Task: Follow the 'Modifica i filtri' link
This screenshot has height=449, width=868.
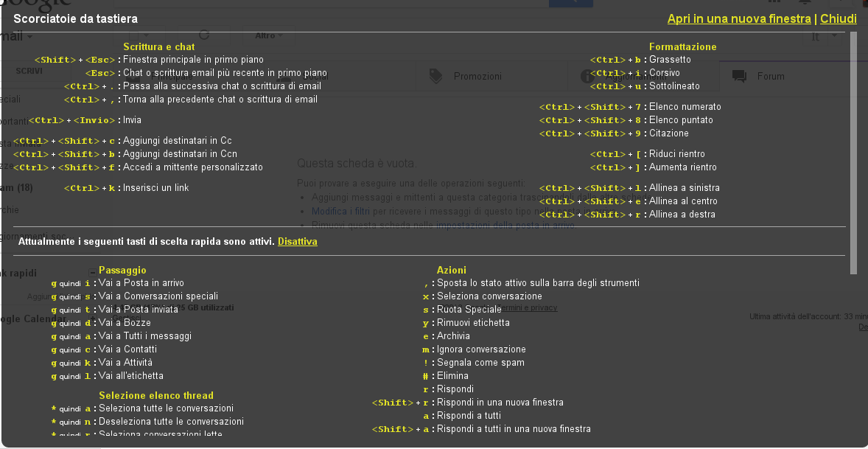Action: pyautogui.click(x=340, y=211)
